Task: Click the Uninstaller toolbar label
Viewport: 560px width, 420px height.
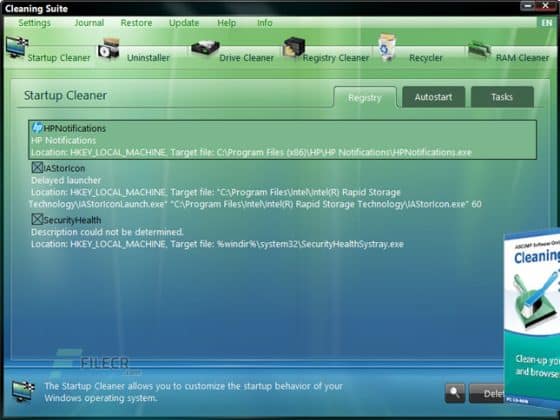Action: (x=148, y=58)
